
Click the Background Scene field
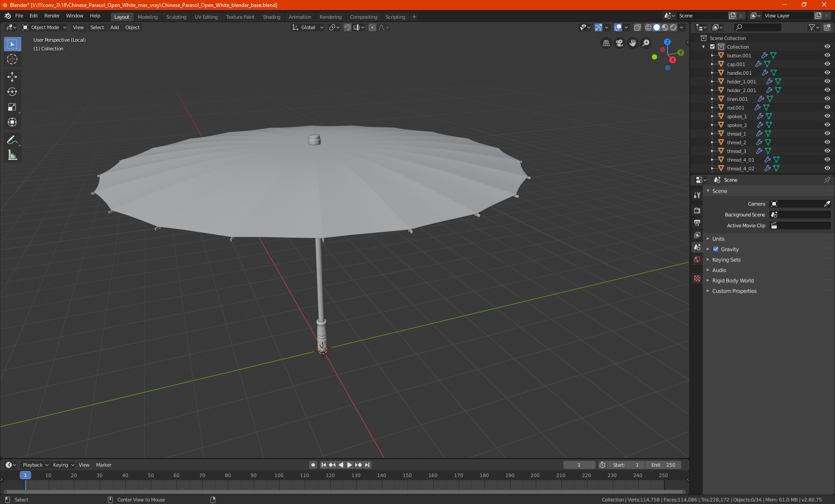(x=800, y=215)
